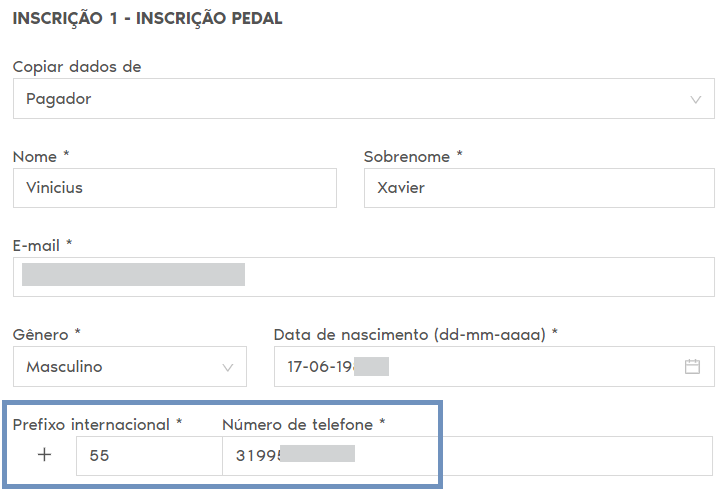Image resolution: width=726 pixels, height=495 pixels.
Task: Click the "Número de telefone" label
Action: 297,425
